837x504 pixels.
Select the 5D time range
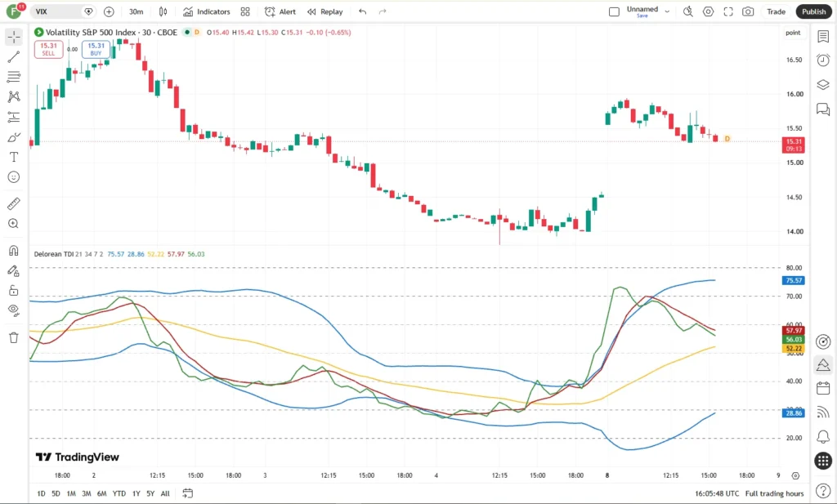tap(56, 493)
